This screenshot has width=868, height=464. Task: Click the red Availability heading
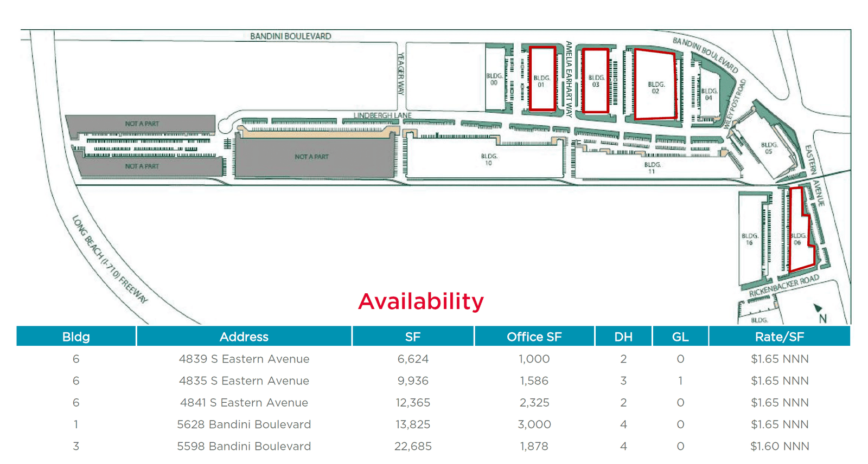(x=421, y=301)
